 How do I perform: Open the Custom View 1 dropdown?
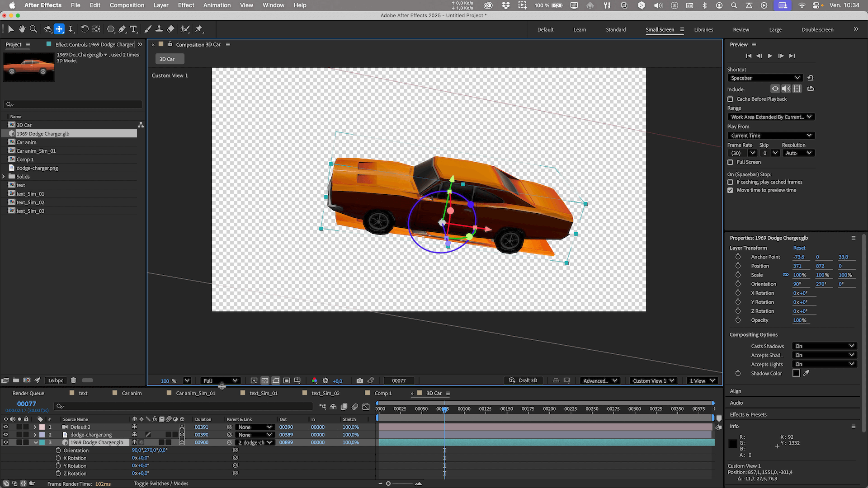pos(653,381)
